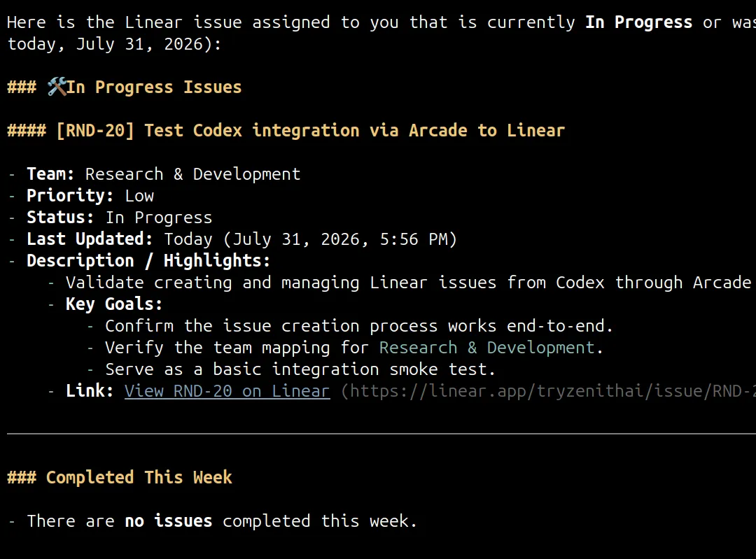Click the "Last Updated:" timestamp line
Viewport: 756px width, 559px height.
click(241, 239)
